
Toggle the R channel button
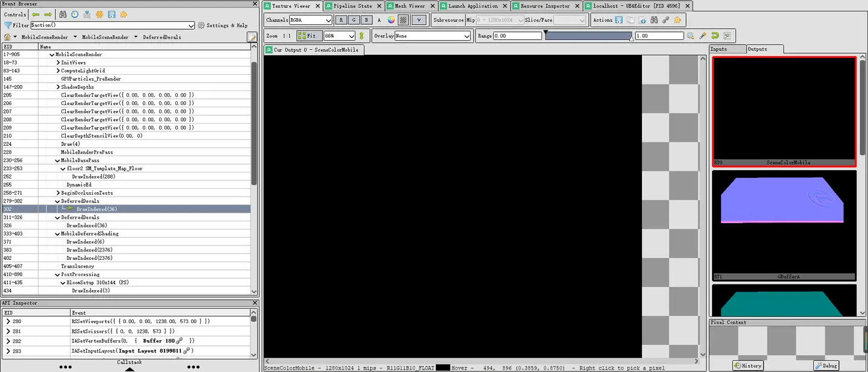[341, 20]
